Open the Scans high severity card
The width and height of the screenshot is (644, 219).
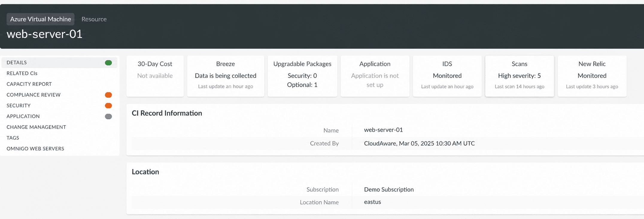point(520,76)
